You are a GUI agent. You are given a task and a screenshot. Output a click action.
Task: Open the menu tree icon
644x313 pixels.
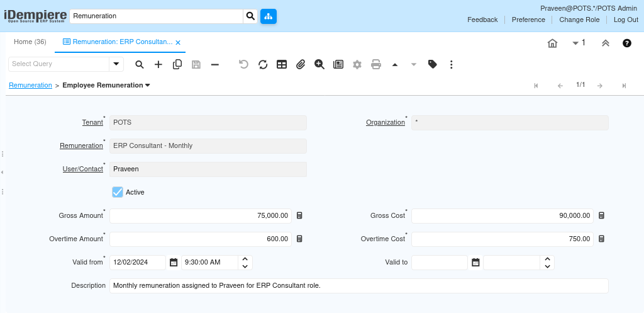coord(269,16)
